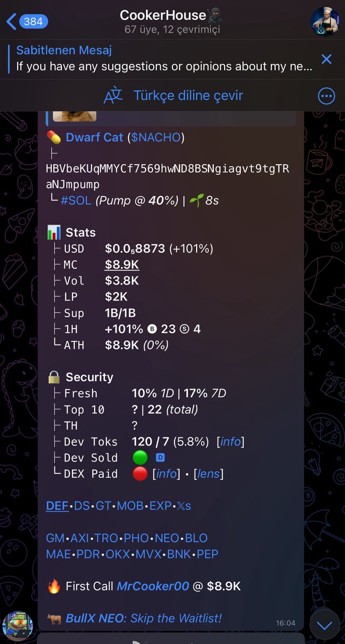This screenshot has height=644, width=345.
Task: Open the three-dots translation options menu
Action: 326,96
